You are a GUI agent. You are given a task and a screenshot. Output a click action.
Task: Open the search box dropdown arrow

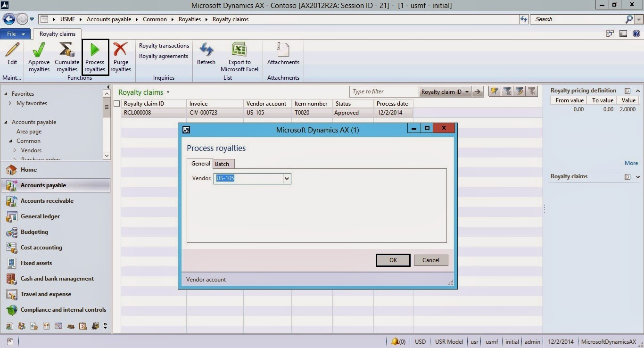click(x=638, y=19)
